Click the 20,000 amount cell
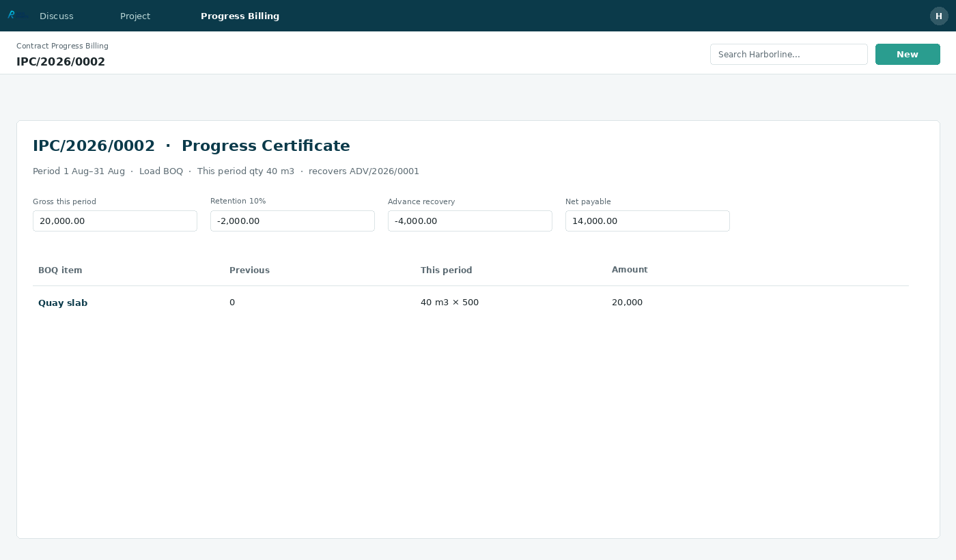Image resolution: width=956 pixels, height=560 pixels. (x=627, y=303)
